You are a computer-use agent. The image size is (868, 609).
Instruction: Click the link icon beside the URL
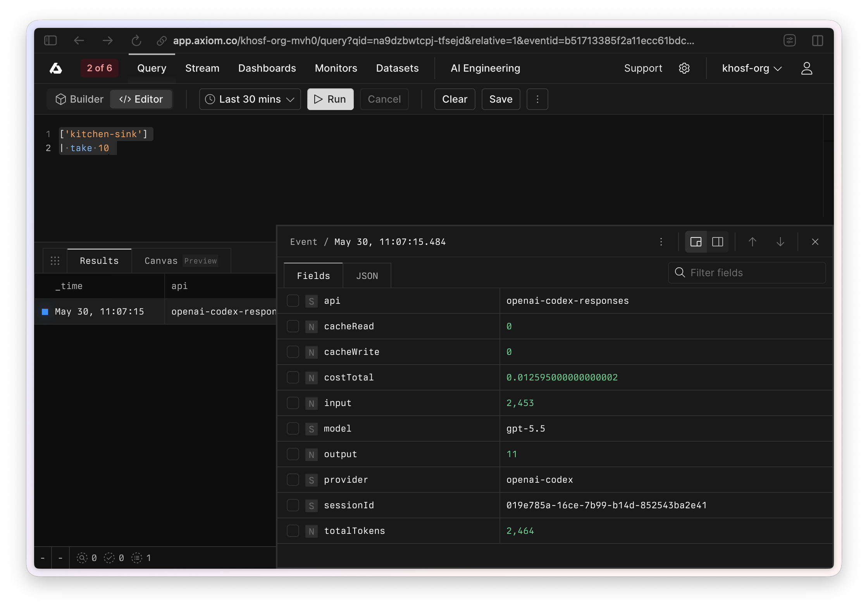pos(162,40)
